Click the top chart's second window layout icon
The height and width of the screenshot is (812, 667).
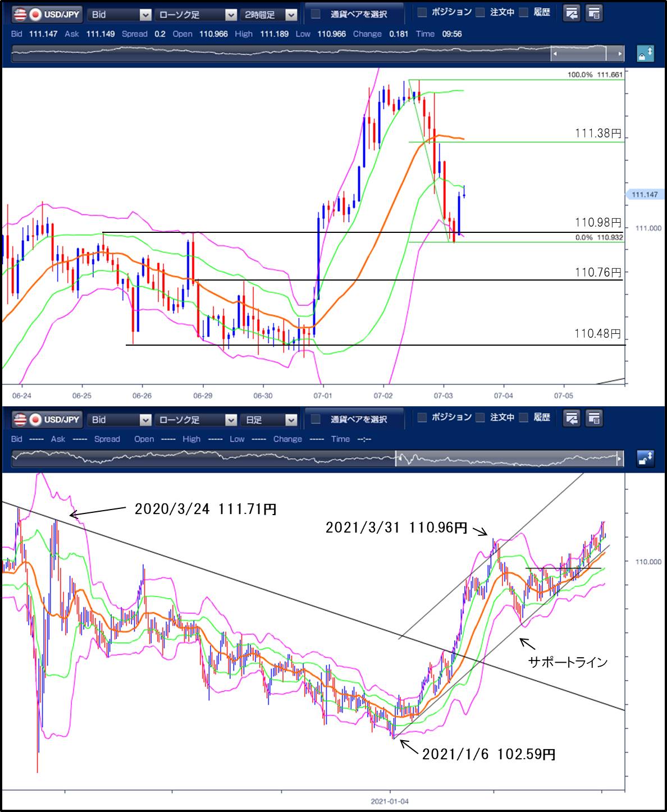click(x=594, y=13)
